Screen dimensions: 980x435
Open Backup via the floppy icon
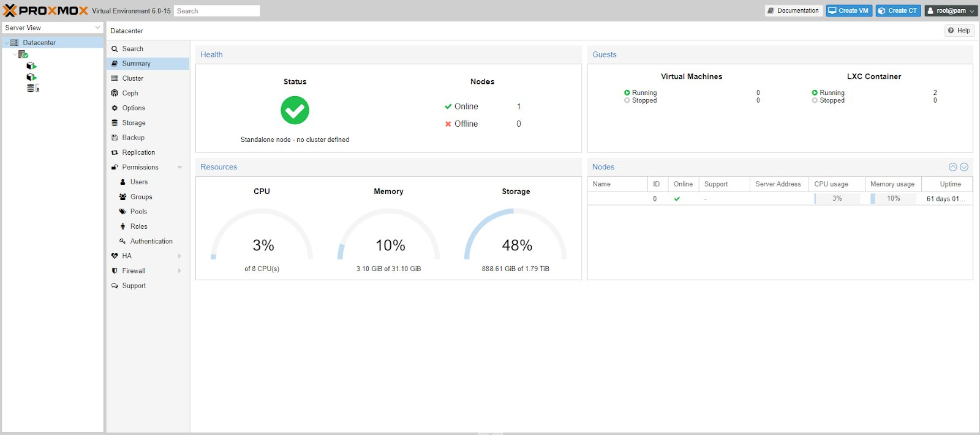click(115, 138)
